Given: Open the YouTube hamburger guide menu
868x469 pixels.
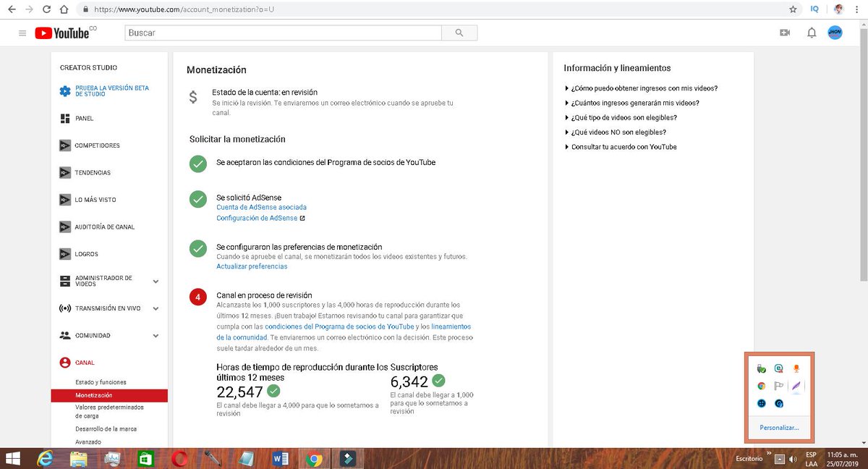Looking at the screenshot, I should tap(22, 33).
